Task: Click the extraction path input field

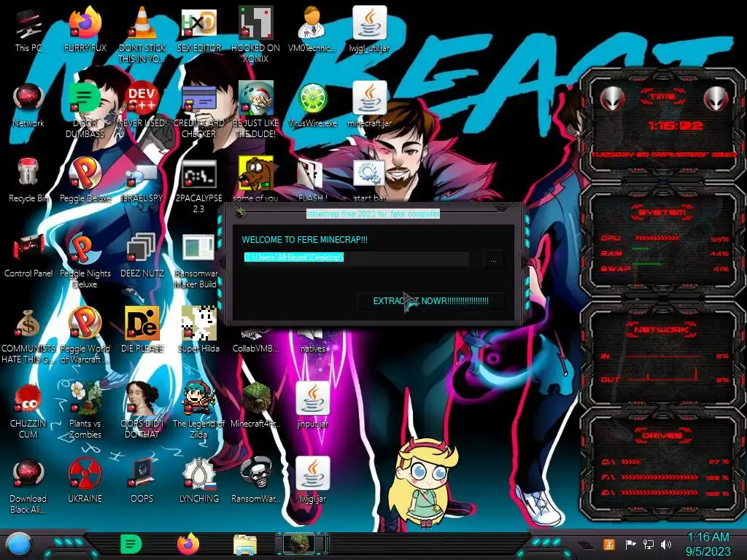Action: pos(356,257)
